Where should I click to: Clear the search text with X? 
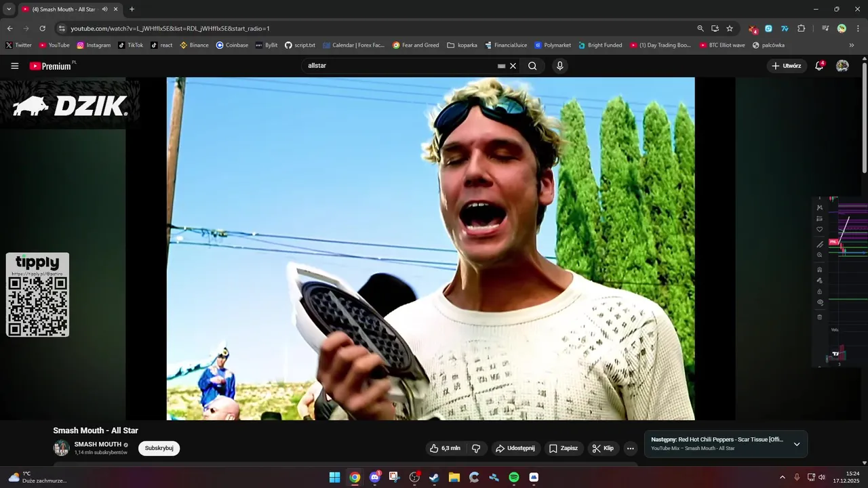pyautogui.click(x=513, y=66)
